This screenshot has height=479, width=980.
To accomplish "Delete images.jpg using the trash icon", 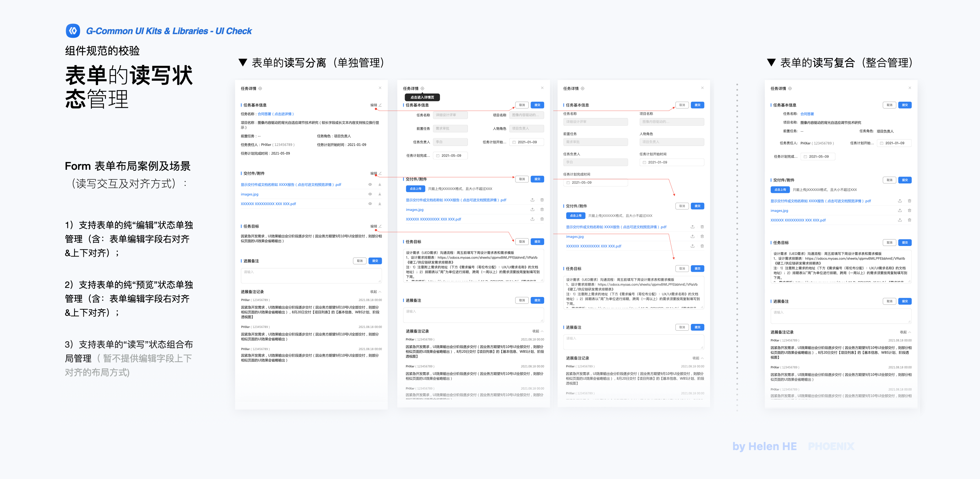I will click(542, 209).
